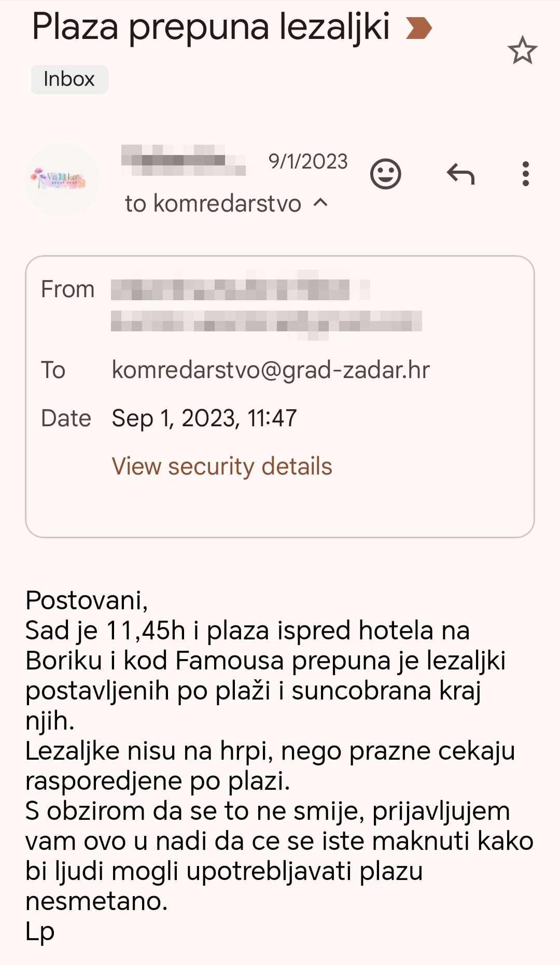
Task: Tap the sender's avatar picture
Action: (x=62, y=179)
